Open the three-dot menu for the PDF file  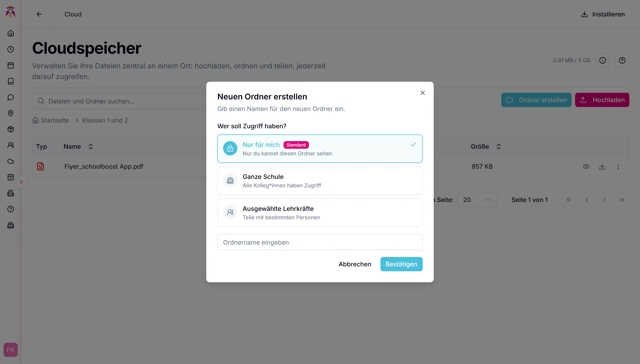coord(618,166)
